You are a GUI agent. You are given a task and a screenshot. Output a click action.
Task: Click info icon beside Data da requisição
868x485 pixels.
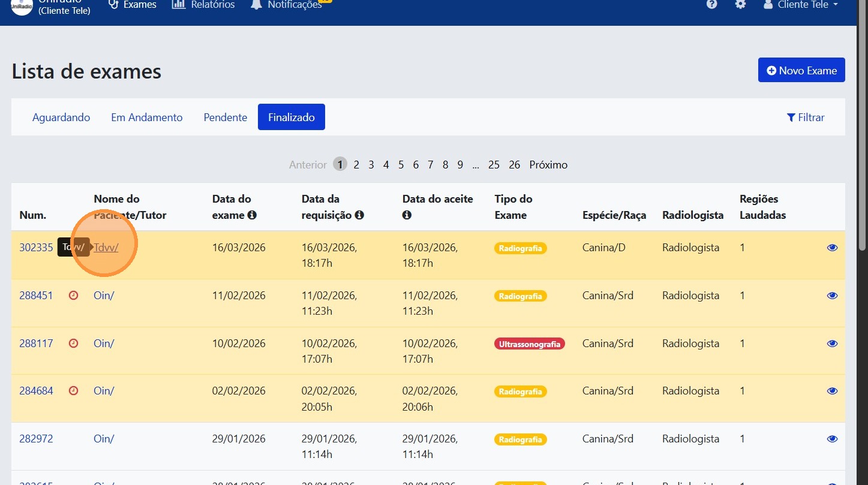coord(359,215)
